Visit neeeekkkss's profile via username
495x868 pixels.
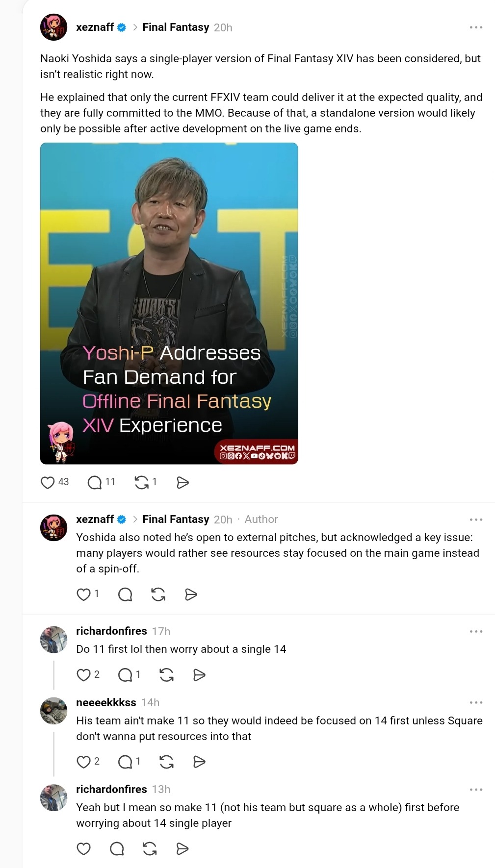pyautogui.click(x=106, y=702)
